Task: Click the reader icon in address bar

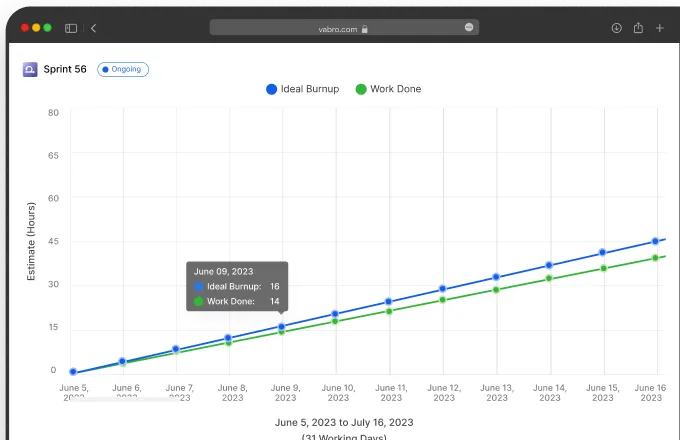Action: click(x=469, y=28)
